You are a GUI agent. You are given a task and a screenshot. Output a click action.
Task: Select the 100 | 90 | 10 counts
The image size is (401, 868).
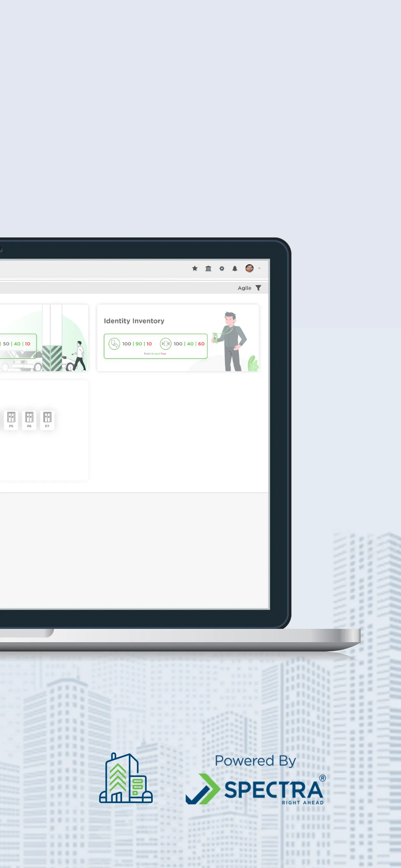point(137,344)
